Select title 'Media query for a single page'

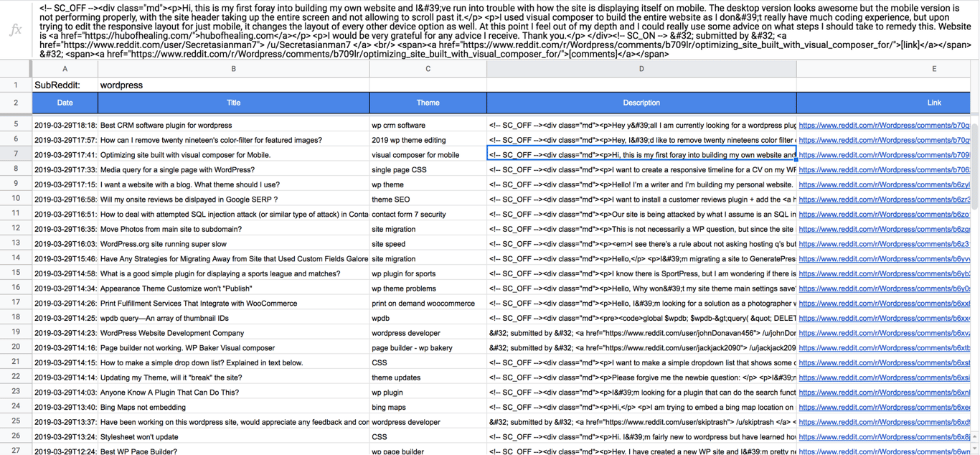click(233, 169)
